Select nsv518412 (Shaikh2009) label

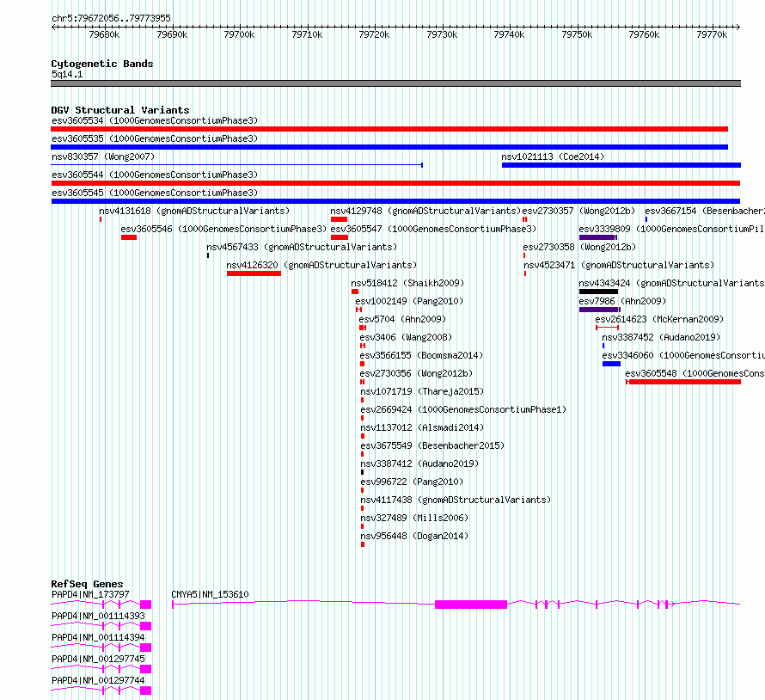tap(407, 283)
